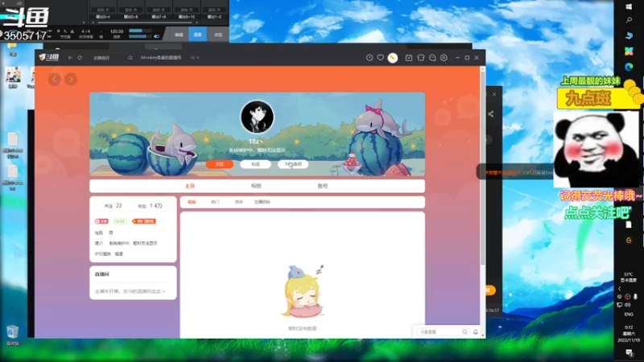Open the taskbar clock showing 2022/11/19
This screenshot has width=644, height=362.
(629, 334)
